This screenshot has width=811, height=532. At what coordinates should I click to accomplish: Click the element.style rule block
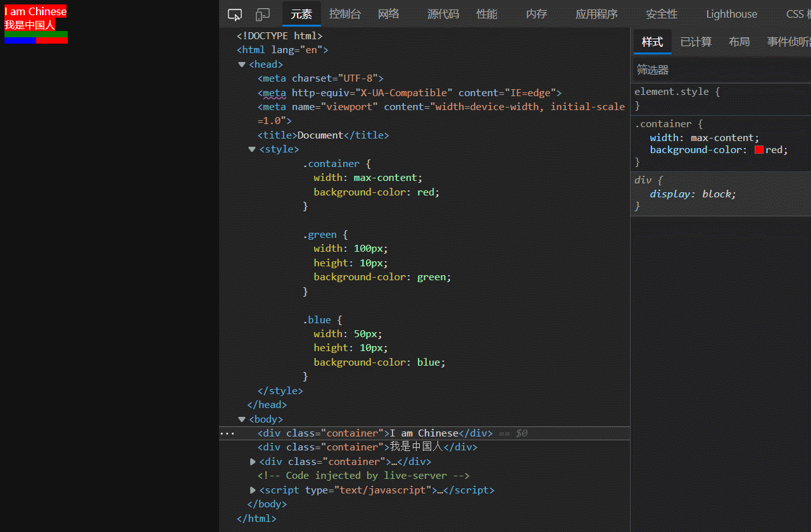pos(720,99)
